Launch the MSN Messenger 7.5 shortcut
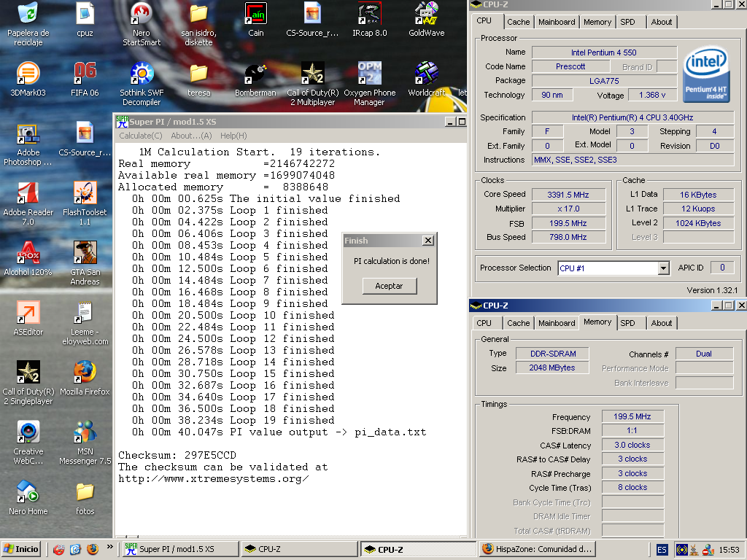The image size is (747, 560). 85,433
